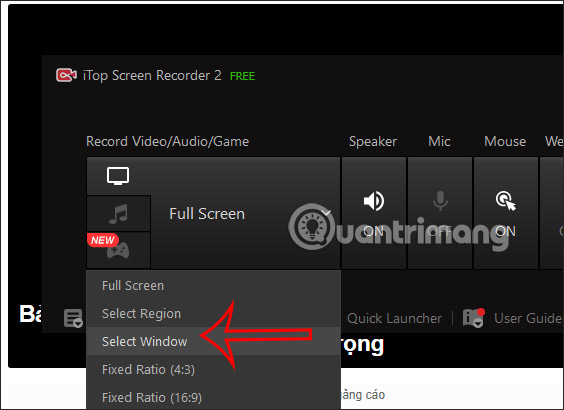The height and width of the screenshot is (410, 564).
Task: Choose Select Region option
Action: pos(213,314)
